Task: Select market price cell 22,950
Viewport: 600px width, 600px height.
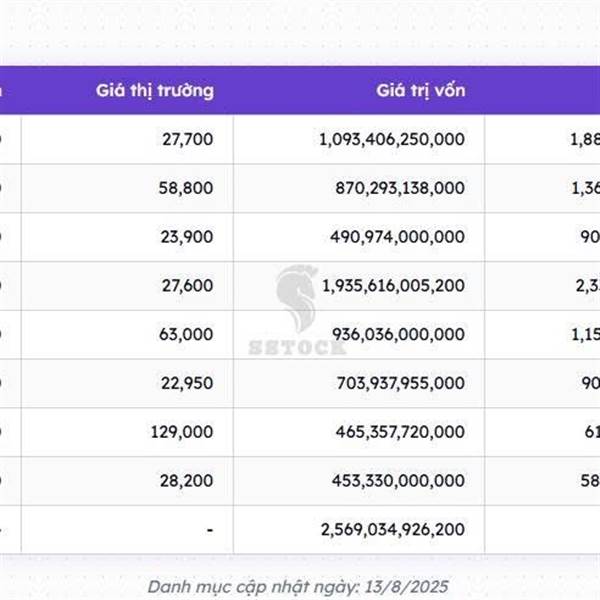Action: tap(187, 383)
